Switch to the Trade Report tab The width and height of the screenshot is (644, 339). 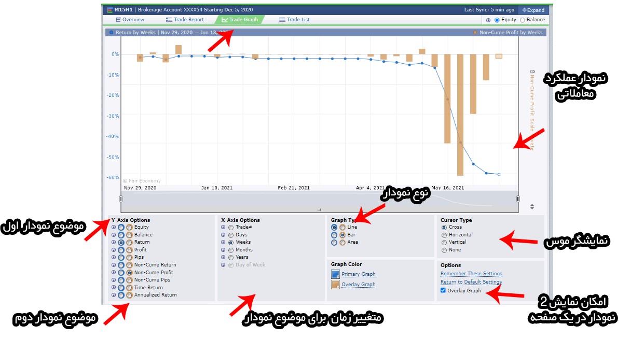pyautogui.click(x=185, y=20)
